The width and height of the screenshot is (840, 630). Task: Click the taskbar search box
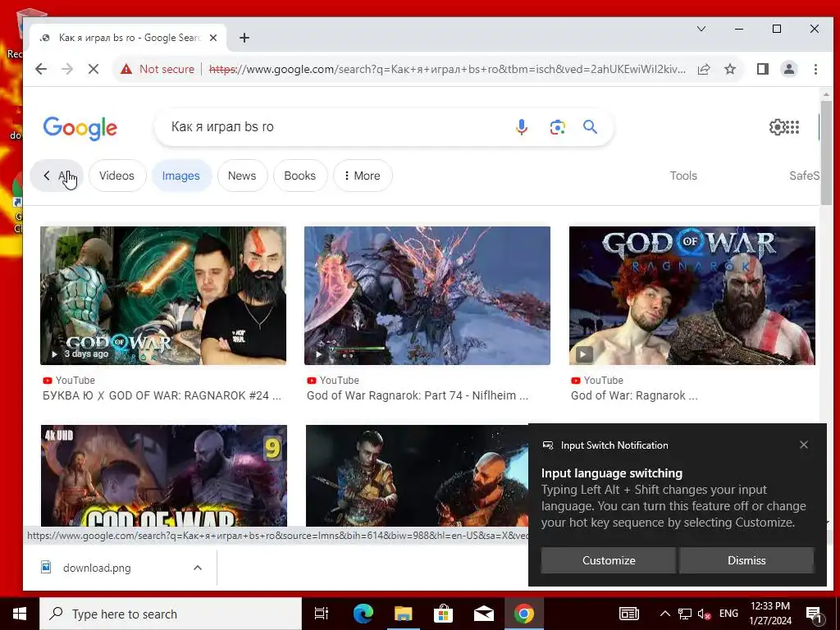(x=171, y=614)
